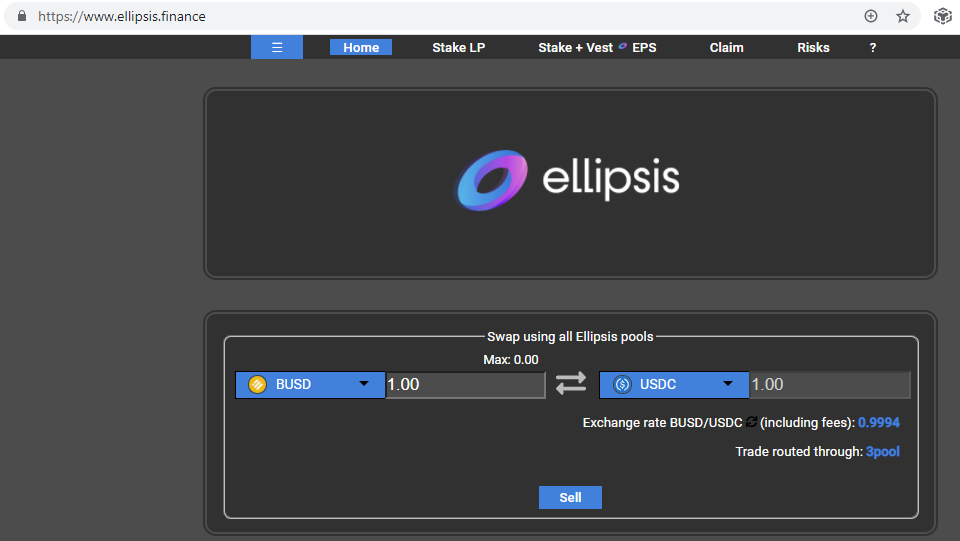The image size is (960, 541).
Task: Open the browser extension cube icon
Action: pyautogui.click(x=942, y=16)
